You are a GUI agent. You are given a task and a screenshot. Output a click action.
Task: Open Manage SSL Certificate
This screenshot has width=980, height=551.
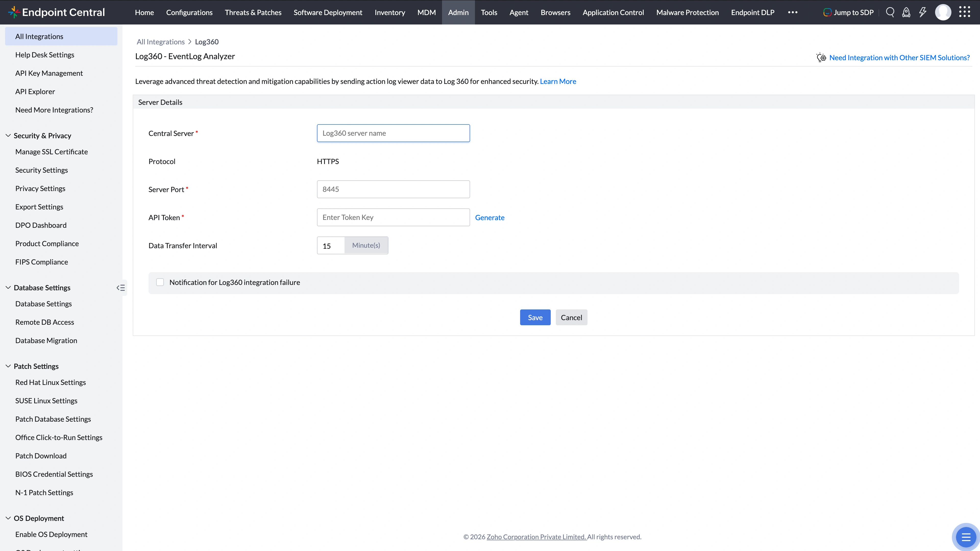[x=51, y=152]
